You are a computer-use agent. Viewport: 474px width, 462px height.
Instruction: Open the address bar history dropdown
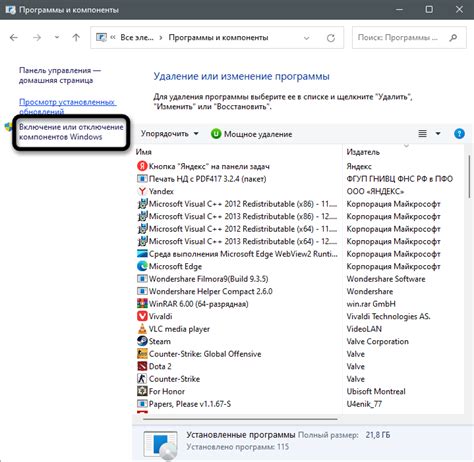[306, 38]
